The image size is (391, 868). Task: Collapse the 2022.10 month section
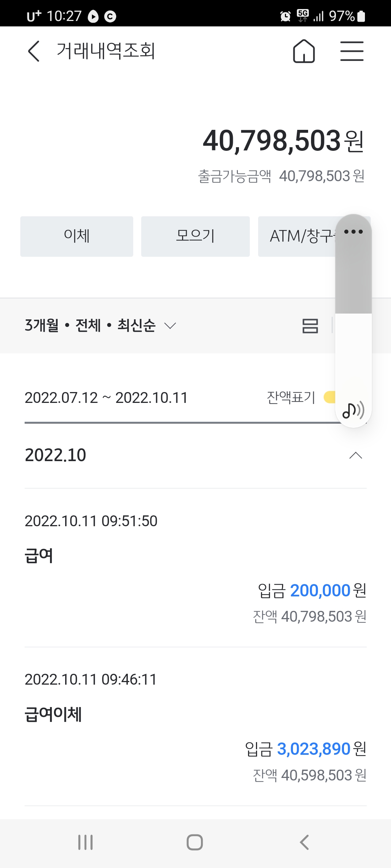click(x=356, y=455)
